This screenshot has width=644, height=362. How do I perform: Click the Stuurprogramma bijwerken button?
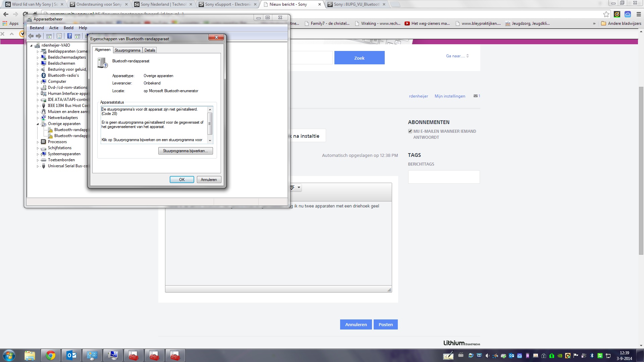click(185, 151)
